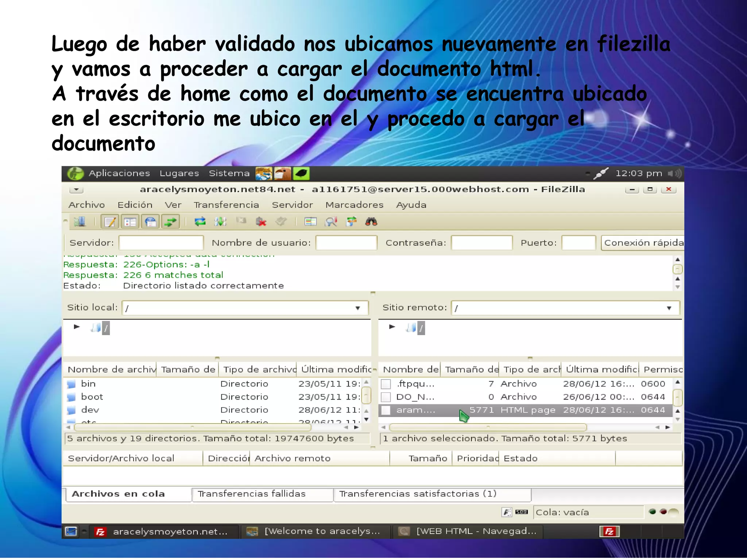The image size is (747, 560).
Task: Open the window menu arrow in title bar
Action: pos(76,190)
